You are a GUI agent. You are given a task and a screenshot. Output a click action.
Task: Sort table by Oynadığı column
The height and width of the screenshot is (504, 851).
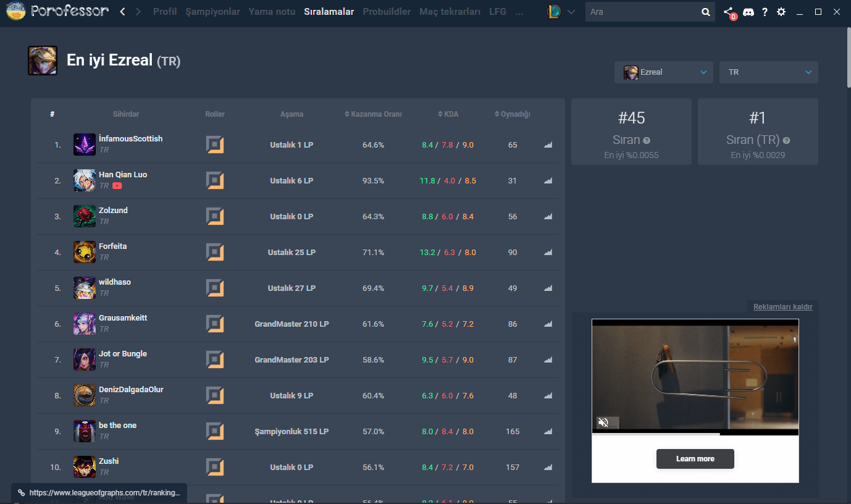513,114
